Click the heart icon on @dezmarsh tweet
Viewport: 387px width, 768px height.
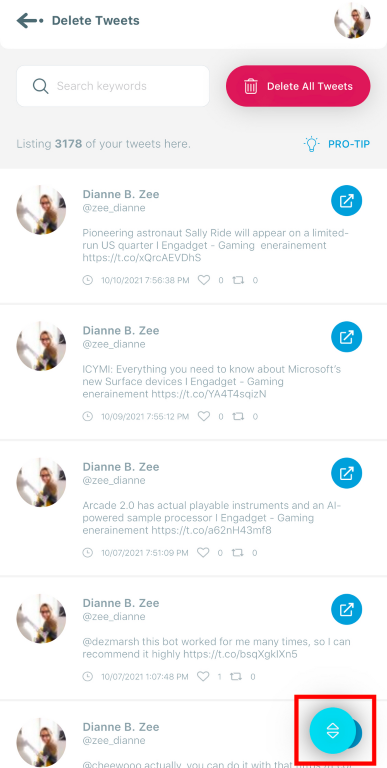pyautogui.click(x=203, y=676)
